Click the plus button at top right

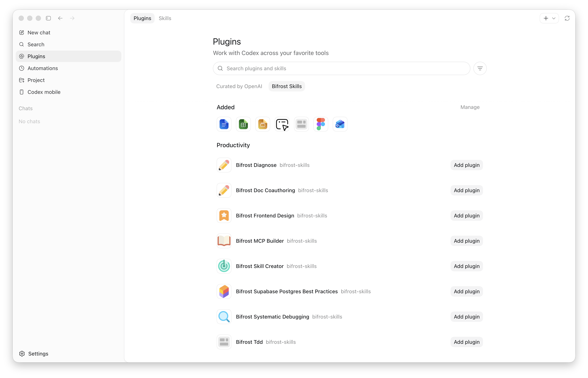[x=546, y=18]
